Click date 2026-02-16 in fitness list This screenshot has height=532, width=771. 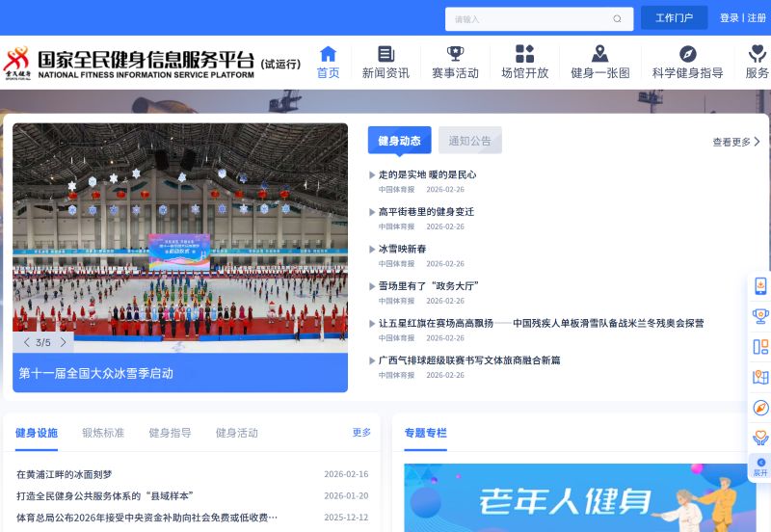click(x=346, y=474)
